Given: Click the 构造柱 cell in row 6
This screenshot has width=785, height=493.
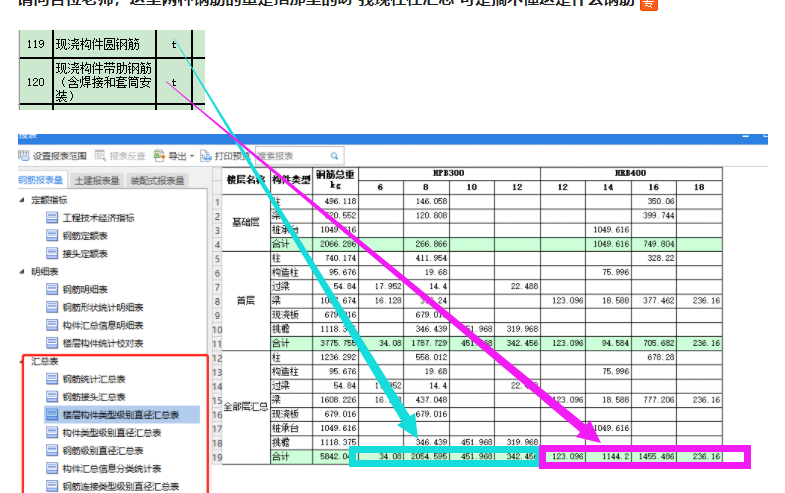Looking at the screenshot, I should point(291,272).
